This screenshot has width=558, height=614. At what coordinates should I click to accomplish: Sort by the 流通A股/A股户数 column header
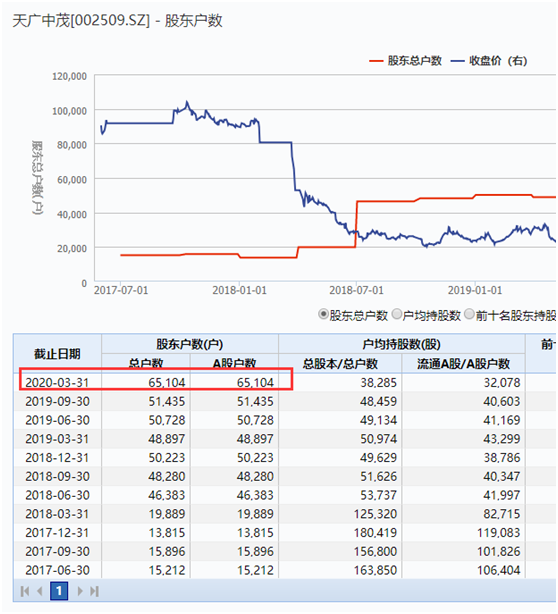tap(463, 364)
